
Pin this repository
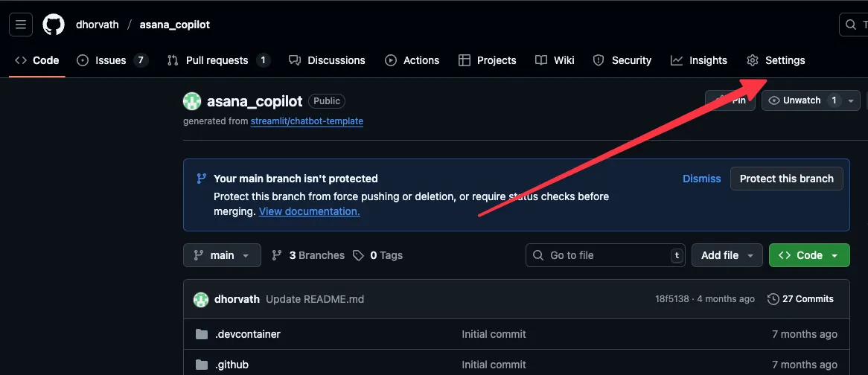tap(730, 100)
